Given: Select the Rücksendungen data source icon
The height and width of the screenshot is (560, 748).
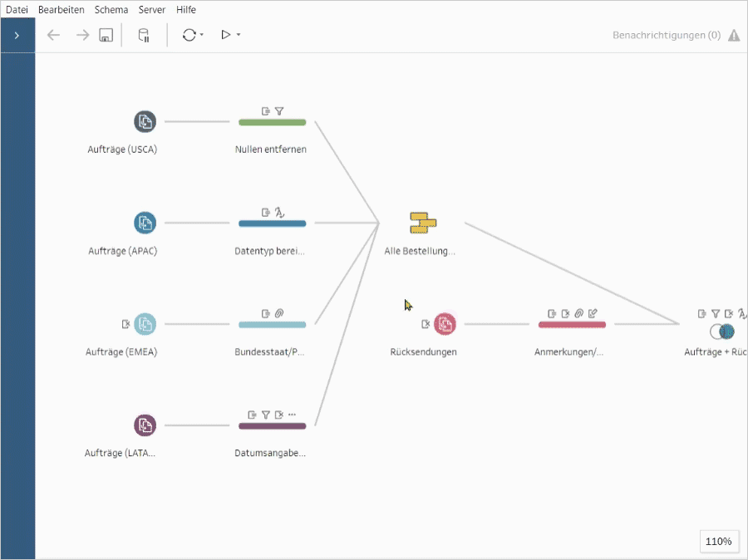Looking at the screenshot, I should [x=445, y=323].
